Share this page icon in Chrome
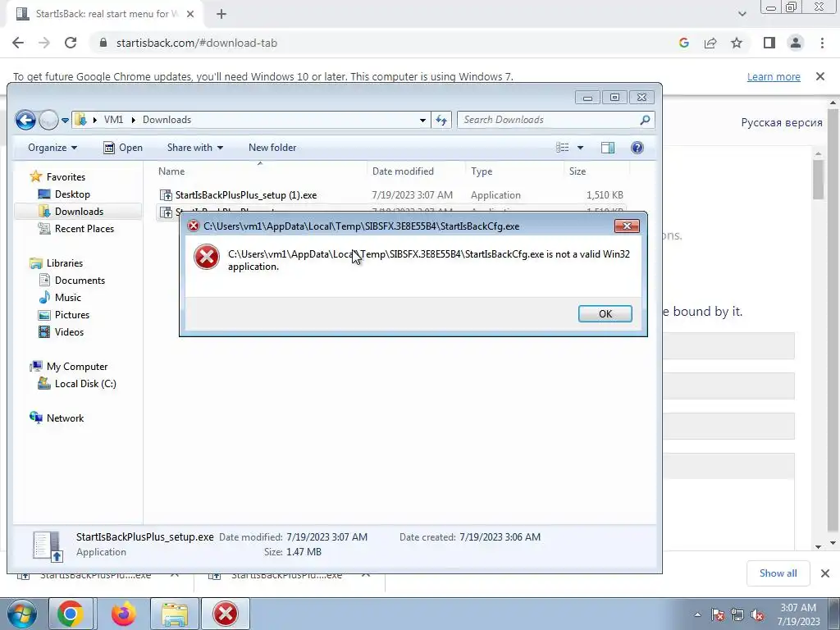 pyautogui.click(x=710, y=43)
